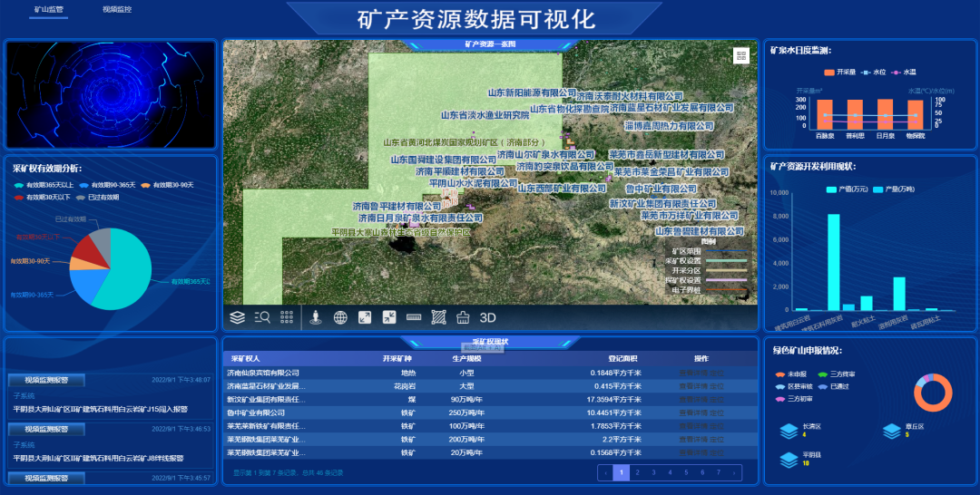Toggle 水位 series in mineral water chart
Image resolution: width=980 pixels, height=495 pixels.
click(874, 73)
